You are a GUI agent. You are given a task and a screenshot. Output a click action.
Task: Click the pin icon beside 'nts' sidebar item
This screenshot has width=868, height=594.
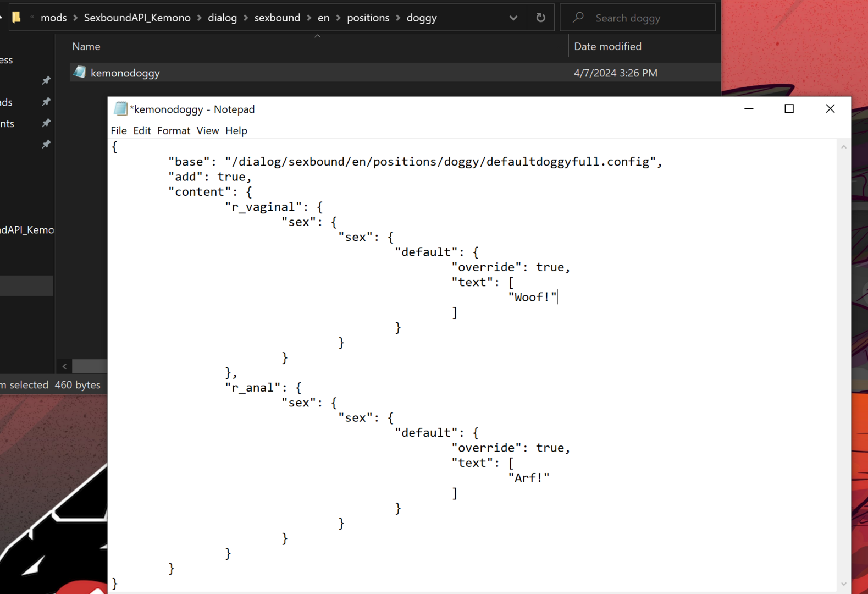click(46, 123)
